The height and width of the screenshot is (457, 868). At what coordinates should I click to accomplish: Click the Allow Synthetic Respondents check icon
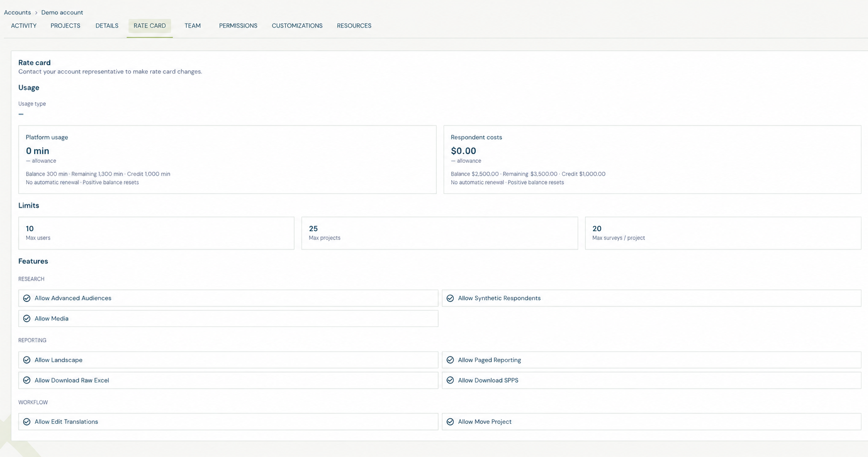[450, 298]
